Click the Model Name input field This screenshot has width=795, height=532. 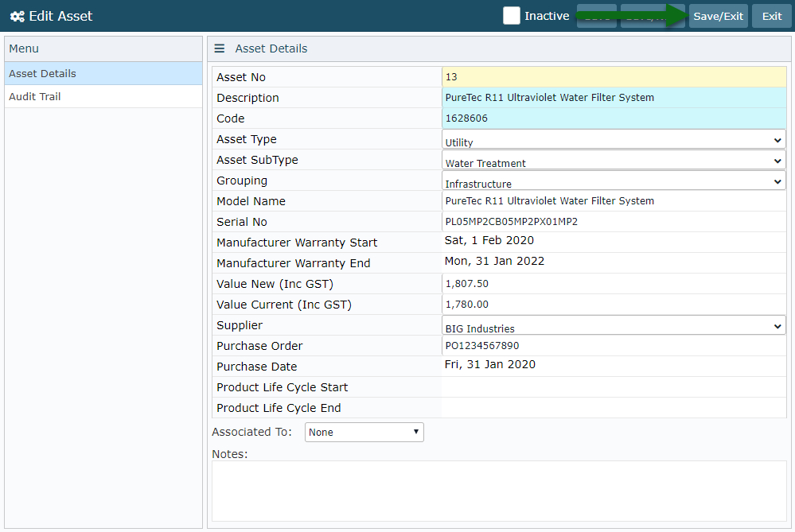pos(614,201)
